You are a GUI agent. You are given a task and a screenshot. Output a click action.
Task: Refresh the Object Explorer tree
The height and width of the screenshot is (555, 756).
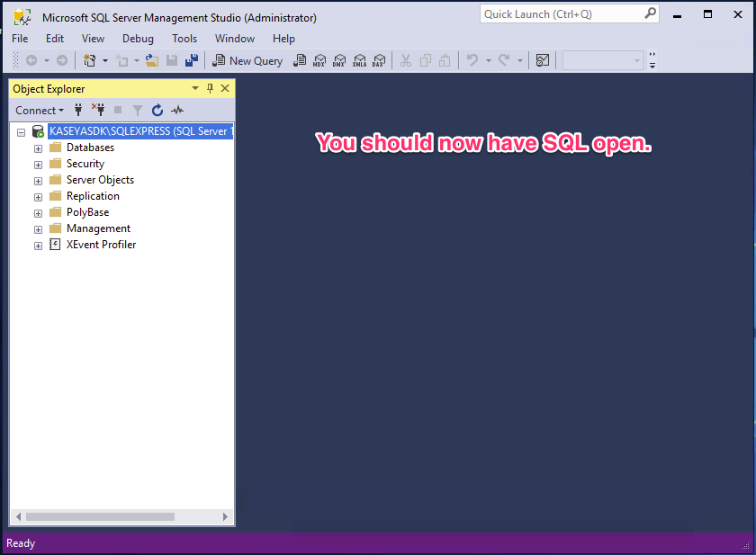(x=157, y=111)
